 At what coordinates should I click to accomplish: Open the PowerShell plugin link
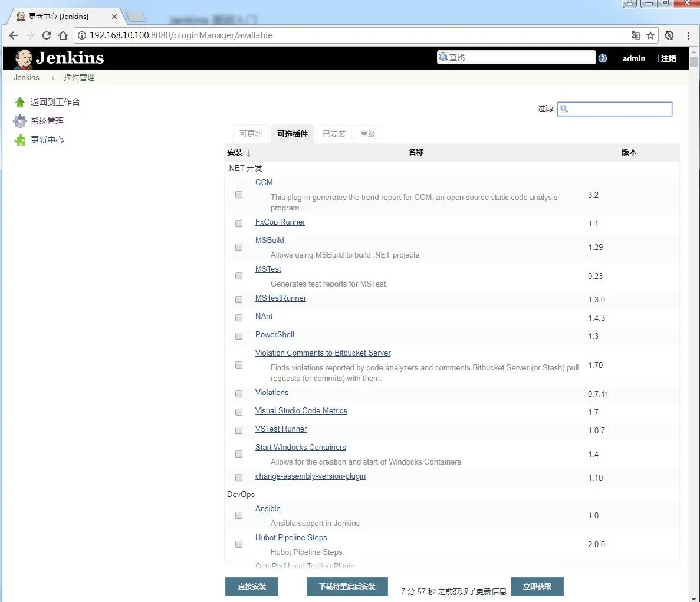(275, 335)
